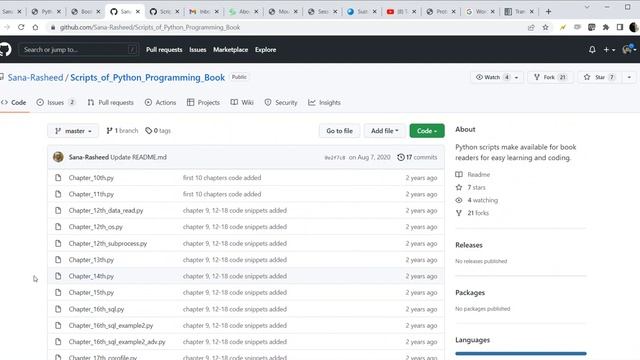Image resolution: width=640 pixels, height=360 pixels.
Task: Open the Update README.md commit message
Action: [x=138, y=157]
